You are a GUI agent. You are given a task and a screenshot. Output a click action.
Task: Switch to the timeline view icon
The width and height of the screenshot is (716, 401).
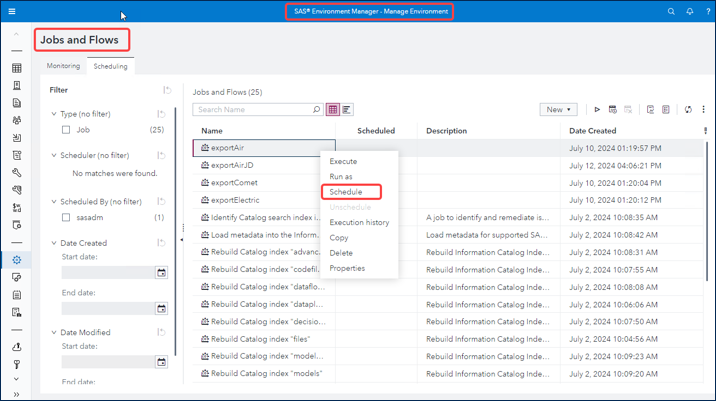[347, 110]
